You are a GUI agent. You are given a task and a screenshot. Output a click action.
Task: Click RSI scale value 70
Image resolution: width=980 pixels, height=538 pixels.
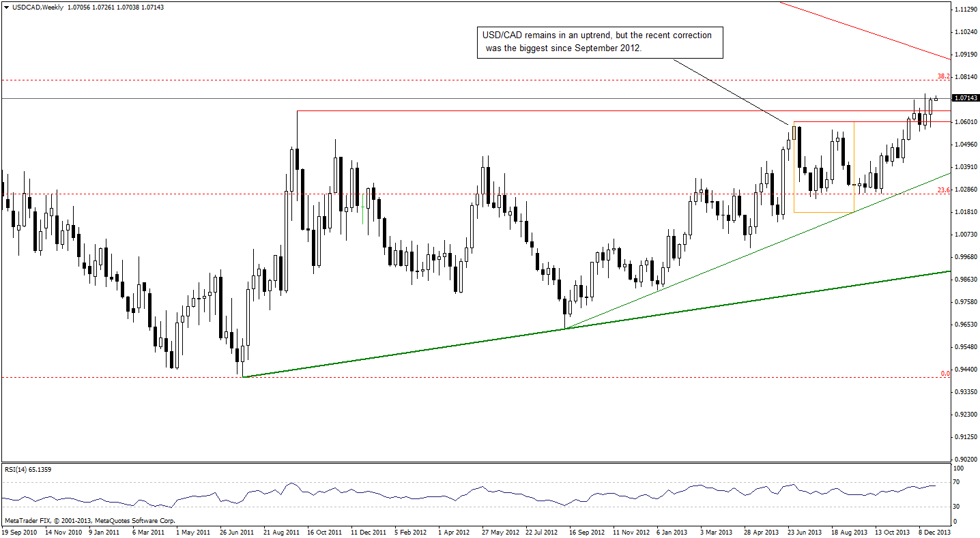[x=958, y=483]
